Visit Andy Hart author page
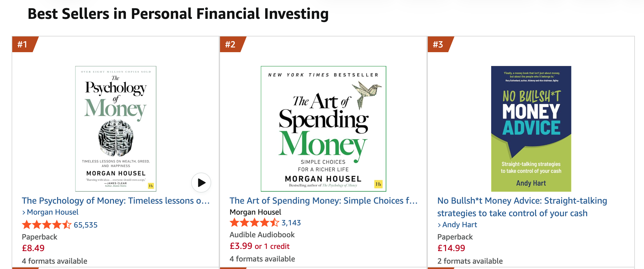Image resolution: width=644 pixels, height=269 pixels. (x=459, y=225)
